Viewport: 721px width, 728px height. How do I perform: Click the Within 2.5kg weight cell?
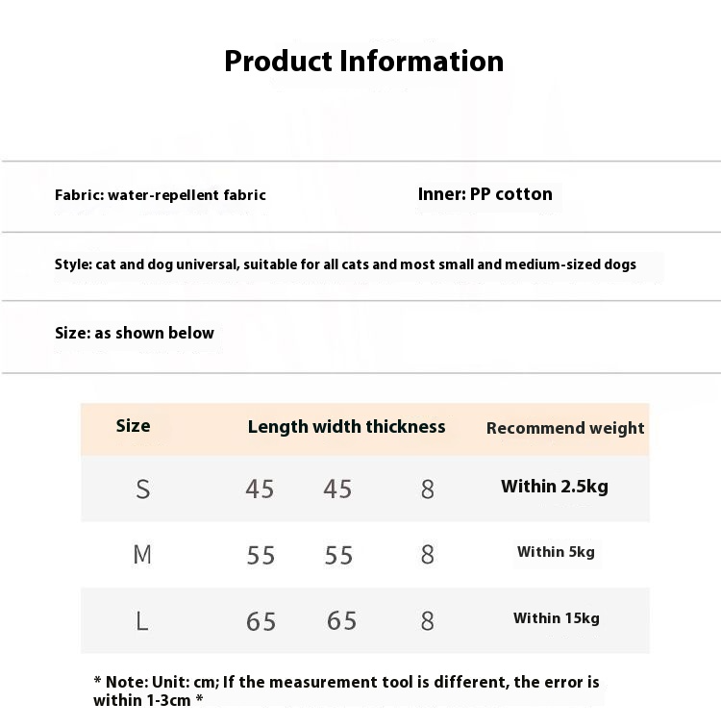pos(555,487)
